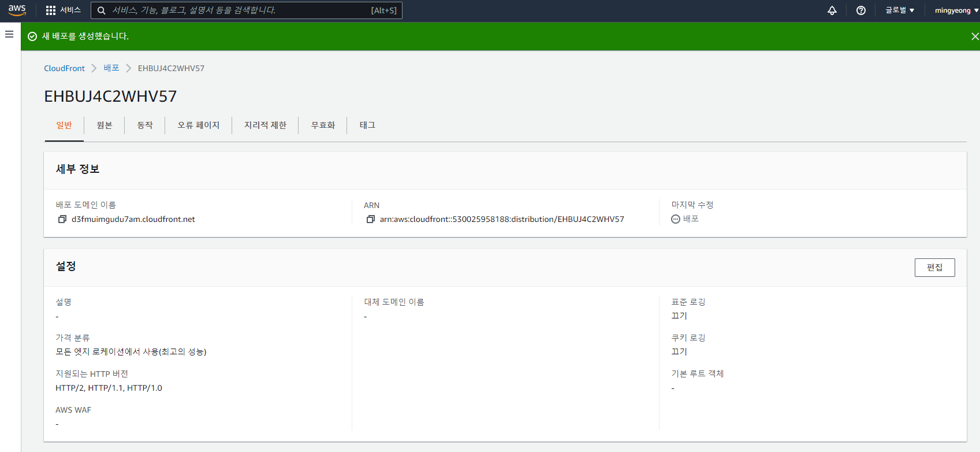The image size is (980, 452).
Task: Switch to the 원본 tab
Action: (105, 125)
